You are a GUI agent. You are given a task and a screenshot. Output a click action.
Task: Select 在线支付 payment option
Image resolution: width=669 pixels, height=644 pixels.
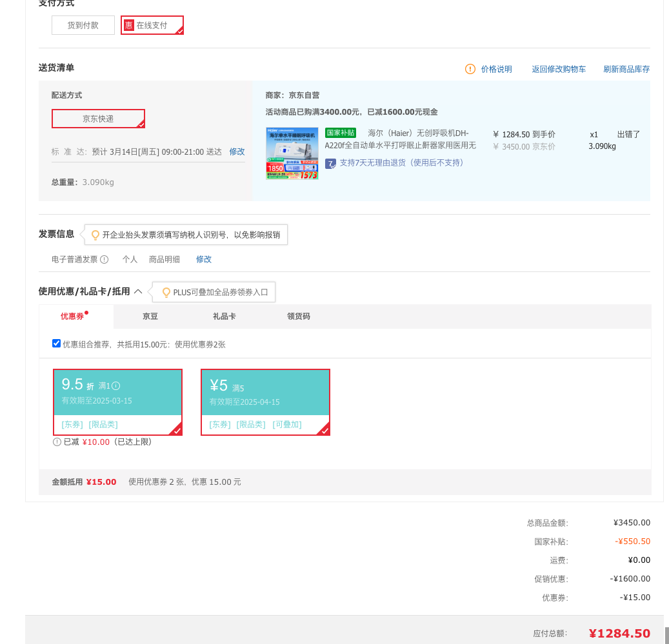[x=152, y=25]
